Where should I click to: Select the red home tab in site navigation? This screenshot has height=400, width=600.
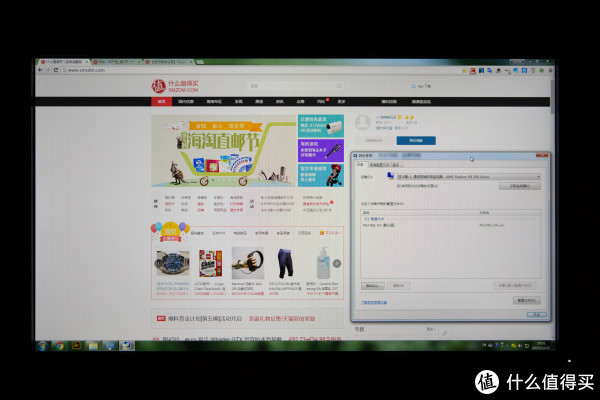[161, 102]
